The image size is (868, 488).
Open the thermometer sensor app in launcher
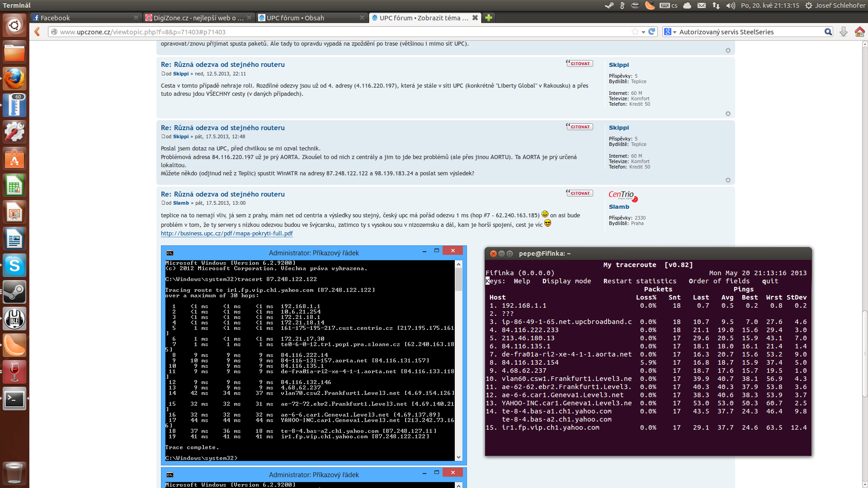[x=14, y=105]
